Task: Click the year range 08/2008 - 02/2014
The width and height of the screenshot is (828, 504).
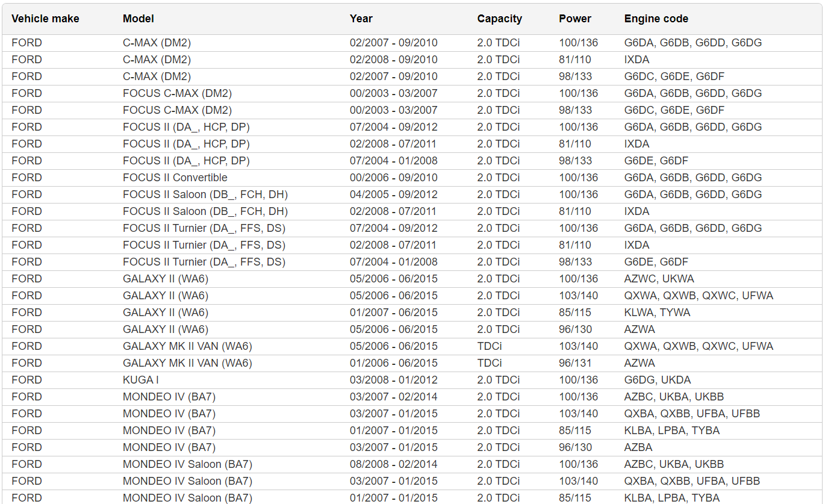Action: pos(393,464)
